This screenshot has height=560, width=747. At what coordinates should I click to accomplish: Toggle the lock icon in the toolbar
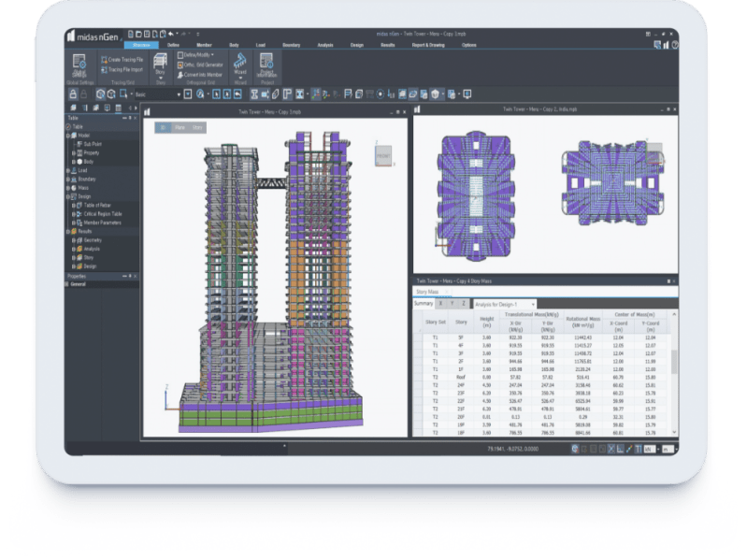pyautogui.click(x=73, y=93)
